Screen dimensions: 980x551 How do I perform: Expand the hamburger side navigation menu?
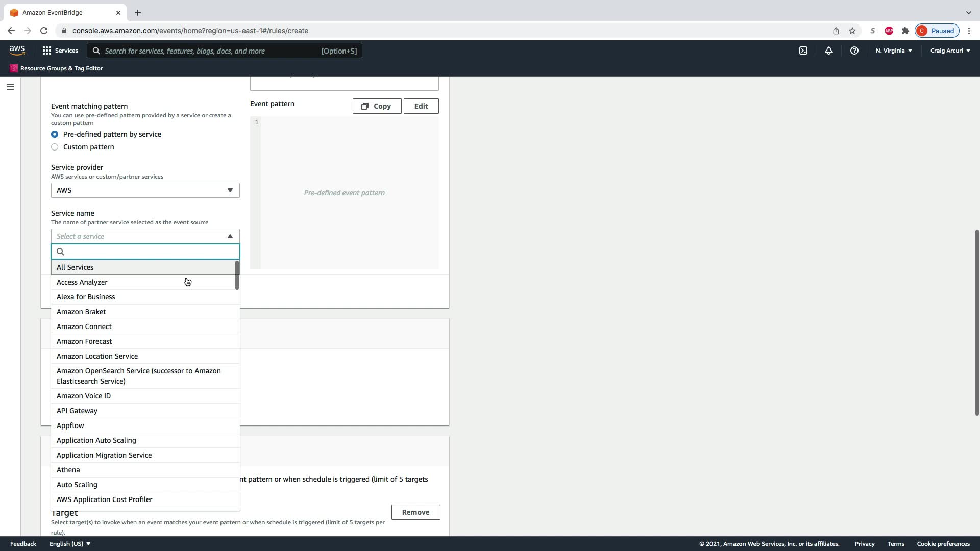(x=10, y=87)
